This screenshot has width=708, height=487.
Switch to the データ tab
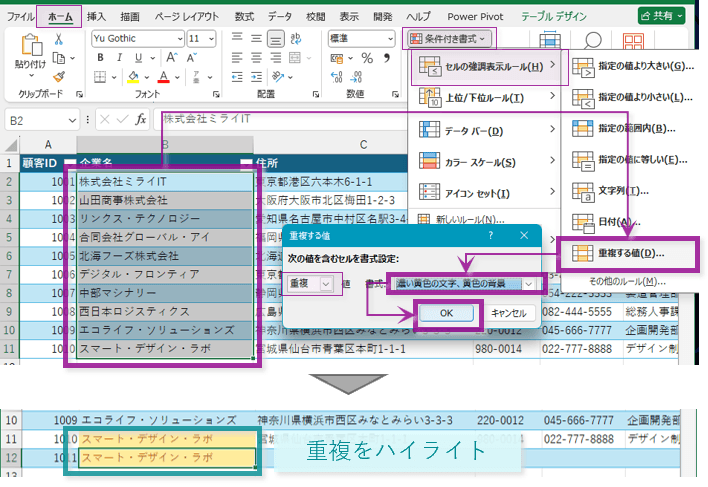(x=279, y=17)
